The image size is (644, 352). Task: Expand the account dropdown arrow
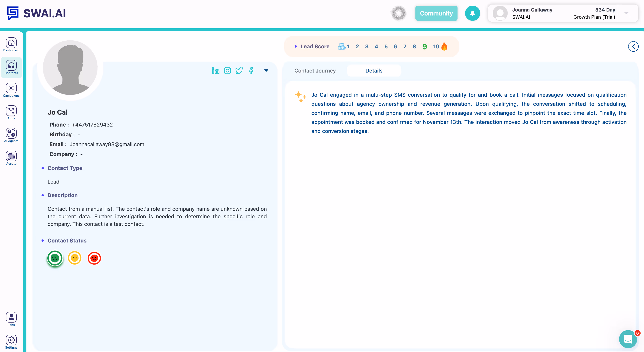tap(626, 13)
